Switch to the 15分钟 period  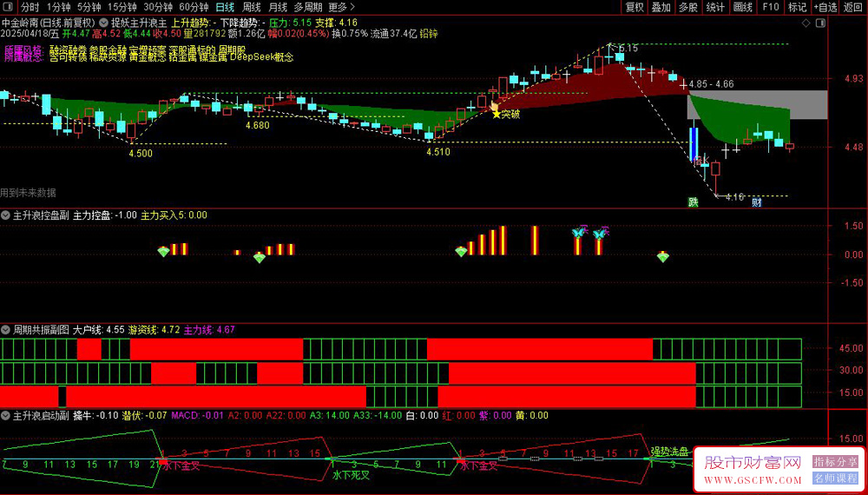pyautogui.click(x=122, y=7)
